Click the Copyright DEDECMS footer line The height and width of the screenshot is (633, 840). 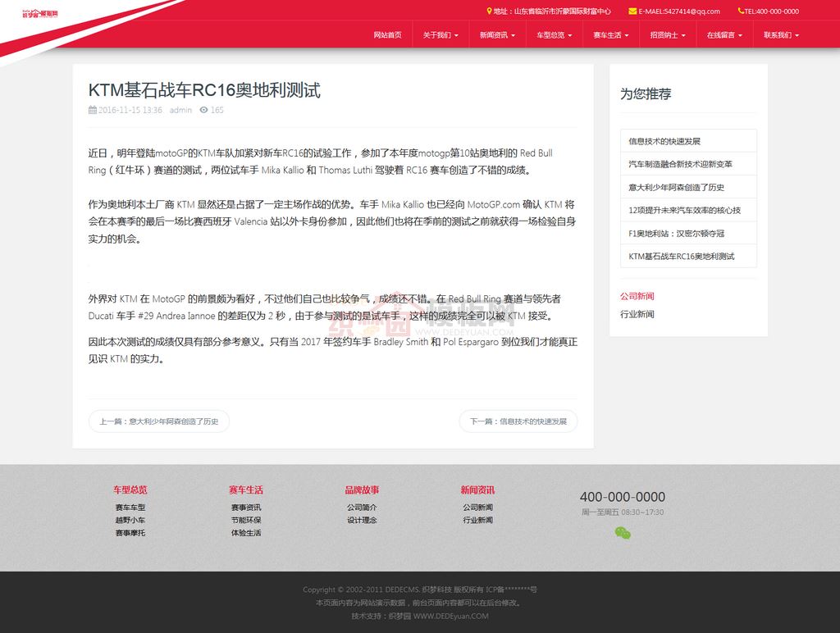pyautogui.click(x=419, y=590)
